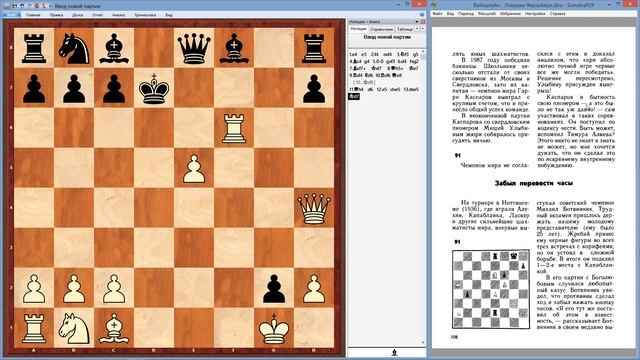Click the bracketed variation 10...Kxf6 in notation
Screen dimensions: 640x360
(x=364, y=82)
